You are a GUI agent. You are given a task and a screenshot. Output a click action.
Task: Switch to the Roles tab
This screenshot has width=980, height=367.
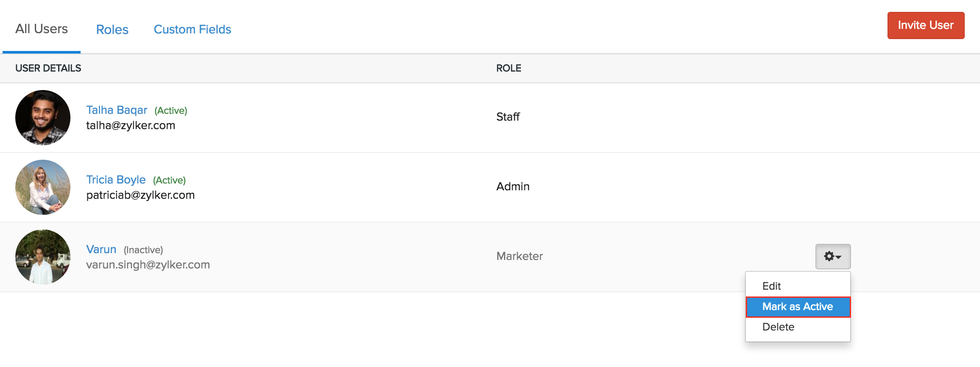(x=112, y=29)
